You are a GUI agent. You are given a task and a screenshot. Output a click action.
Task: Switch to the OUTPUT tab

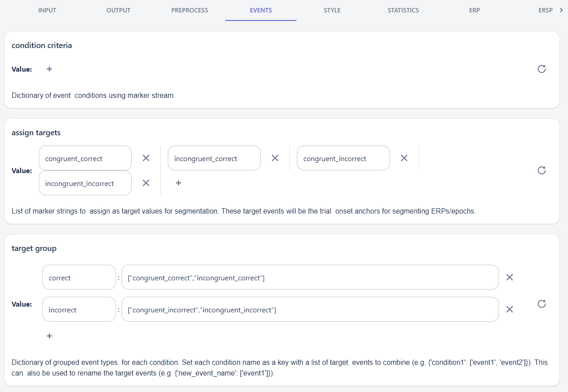click(118, 10)
